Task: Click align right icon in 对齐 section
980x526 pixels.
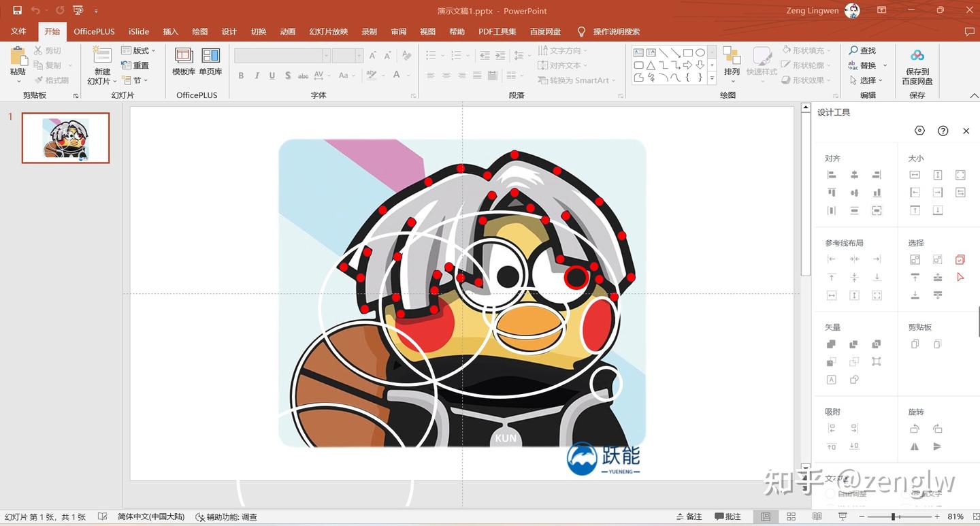Action: pos(877,176)
